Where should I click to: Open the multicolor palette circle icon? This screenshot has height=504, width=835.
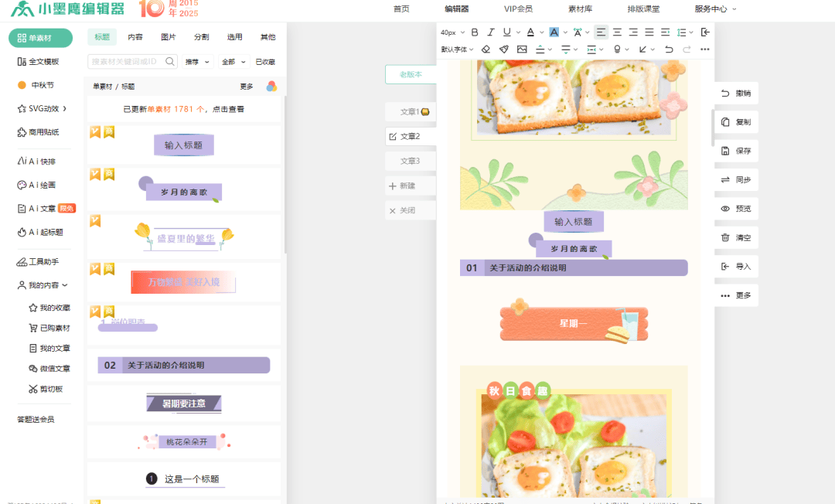click(271, 87)
